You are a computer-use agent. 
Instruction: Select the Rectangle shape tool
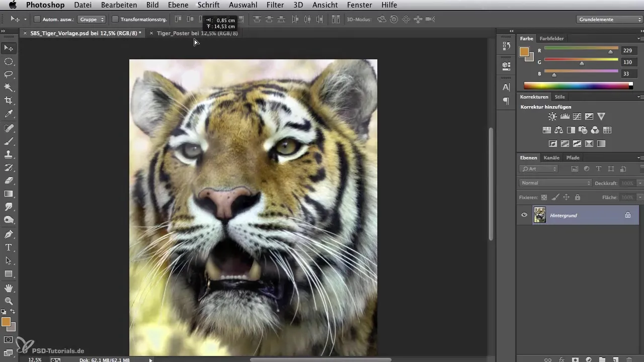pos(9,274)
